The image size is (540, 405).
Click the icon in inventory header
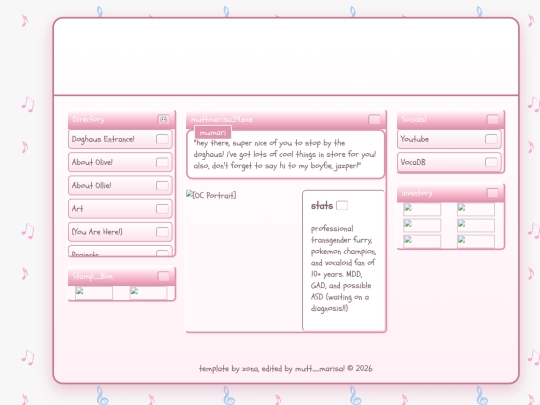click(492, 193)
